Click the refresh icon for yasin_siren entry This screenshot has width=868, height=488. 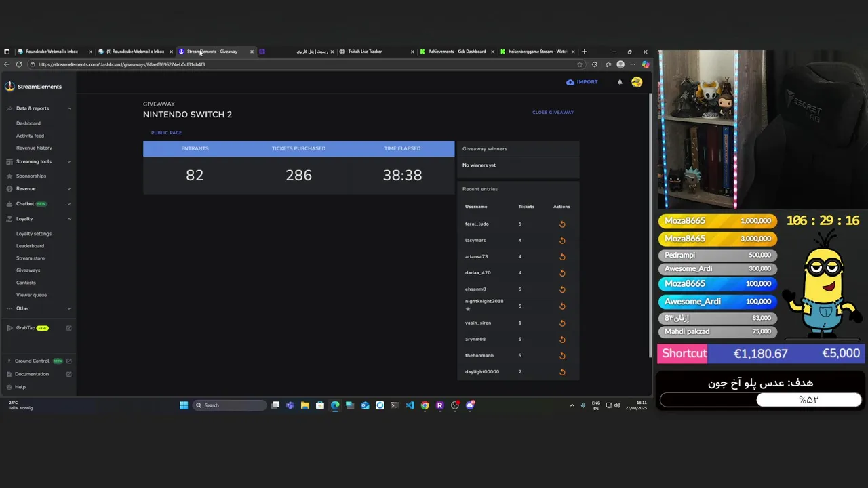(x=562, y=323)
